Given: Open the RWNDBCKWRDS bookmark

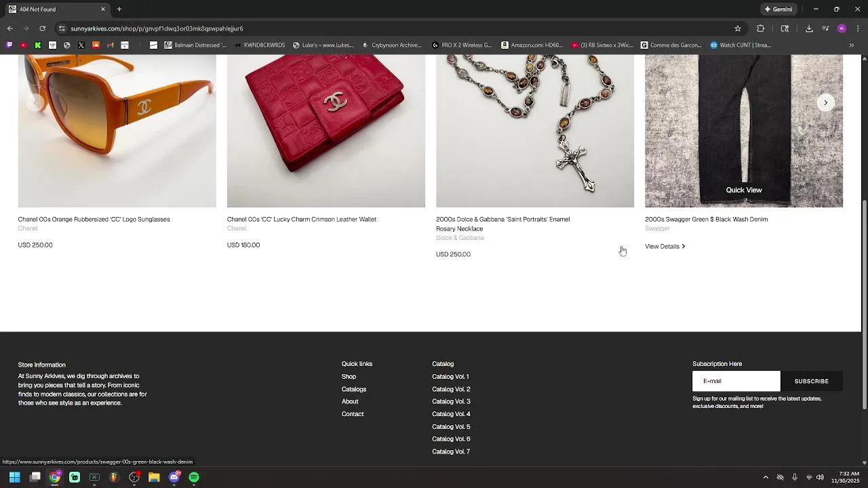Looking at the screenshot, I should (x=260, y=45).
